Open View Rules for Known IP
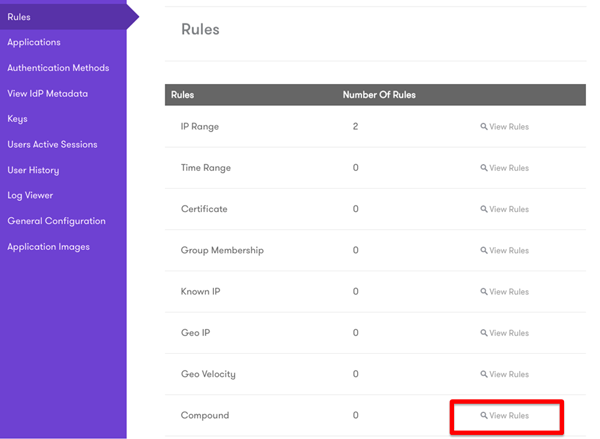 pyautogui.click(x=505, y=292)
